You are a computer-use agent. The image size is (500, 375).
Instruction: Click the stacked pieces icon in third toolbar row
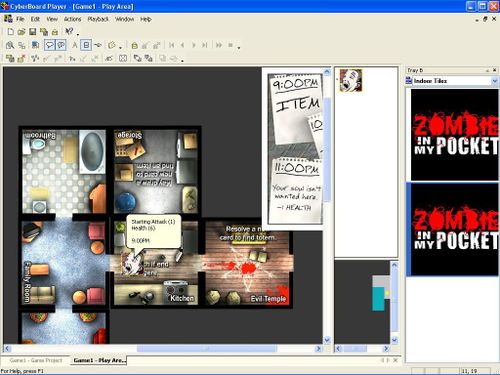[10, 58]
